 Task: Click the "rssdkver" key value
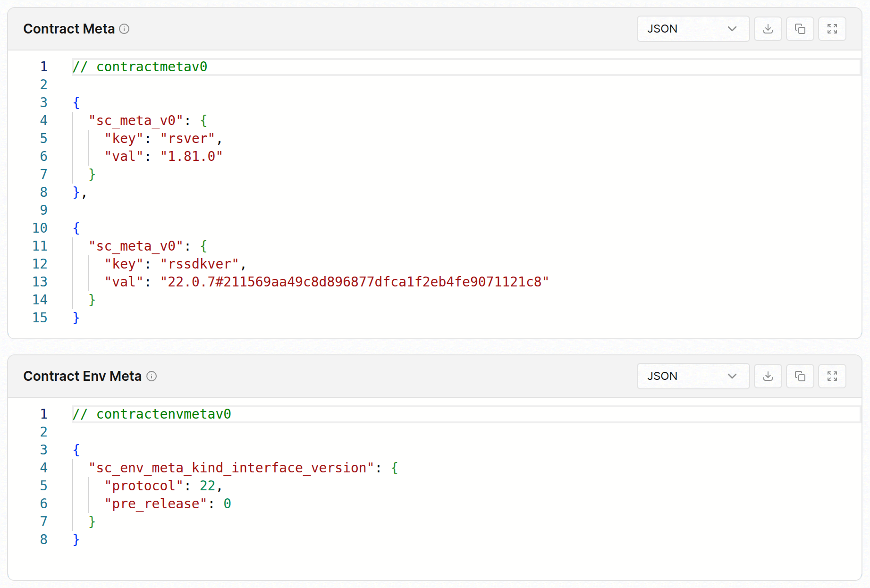(x=199, y=264)
